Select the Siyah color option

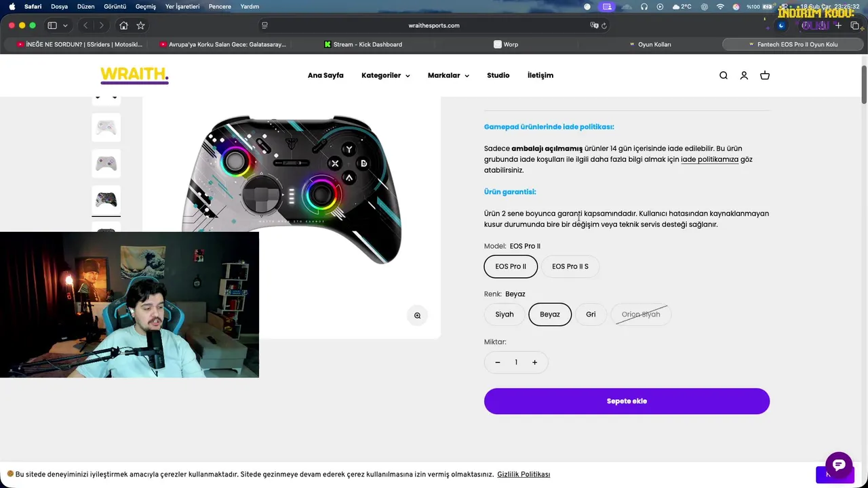(x=505, y=314)
